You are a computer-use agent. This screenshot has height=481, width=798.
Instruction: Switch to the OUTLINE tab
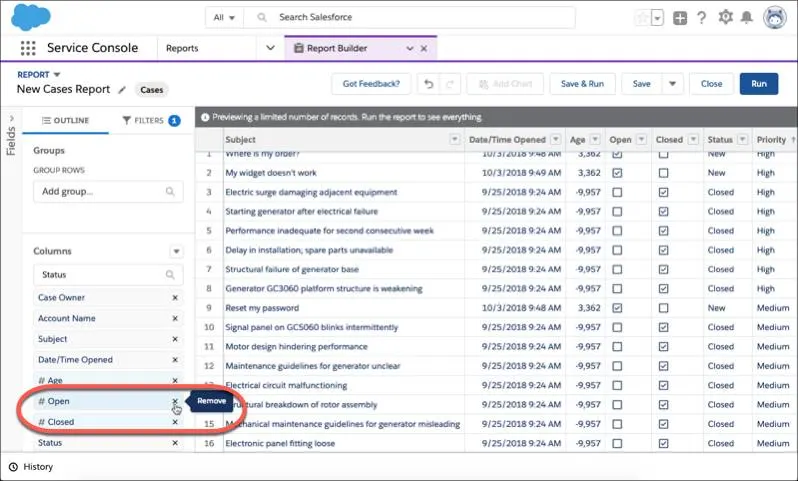66,121
